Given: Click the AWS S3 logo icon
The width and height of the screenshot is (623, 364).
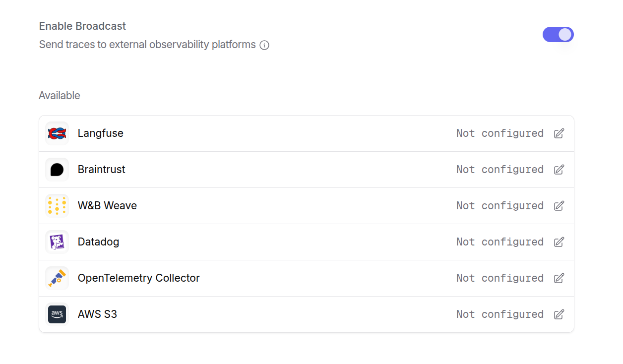Looking at the screenshot, I should (x=57, y=314).
